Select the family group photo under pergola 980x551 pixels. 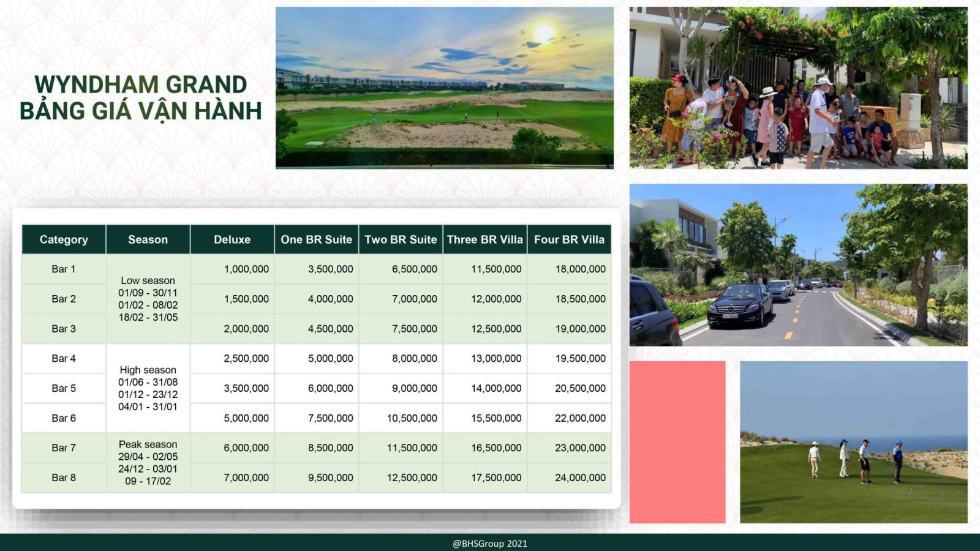798,88
